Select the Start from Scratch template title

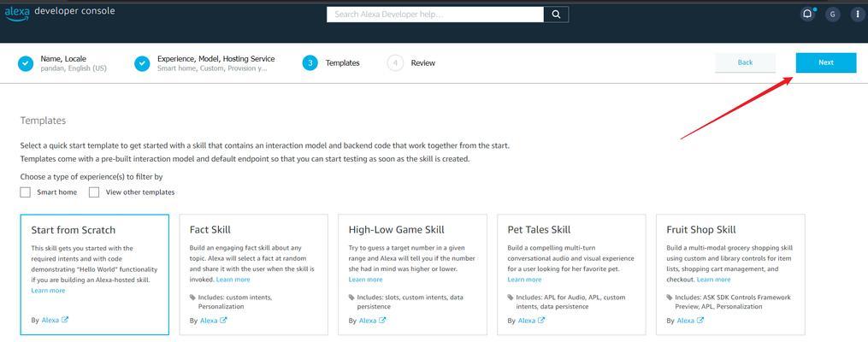click(x=74, y=230)
